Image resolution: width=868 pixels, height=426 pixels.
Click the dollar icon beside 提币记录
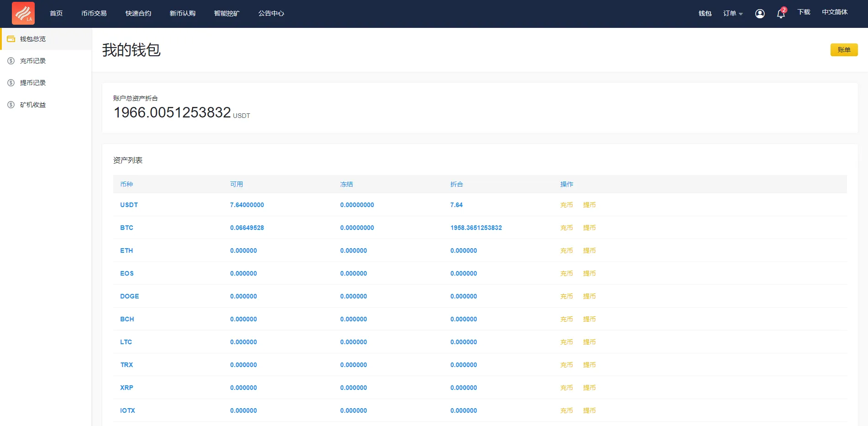[11, 83]
